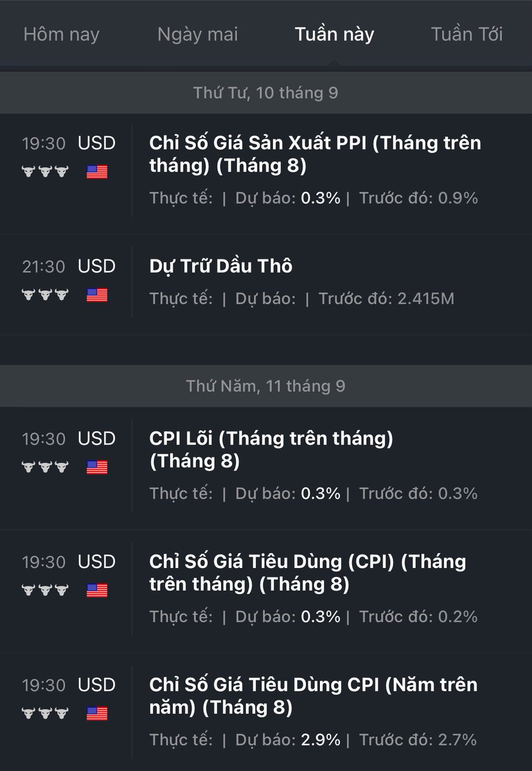Tap the bull volatility icons for Dự Trữ Dầu Thô
The width and height of the screenshot is (532, 771).
click(45, 295)
